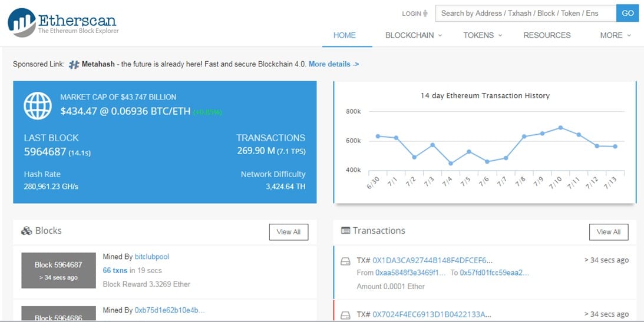Image resolution: width=644 pixels, height=322 pixels.
Task: Click the Transactions list icon
Action: point(345,231)
